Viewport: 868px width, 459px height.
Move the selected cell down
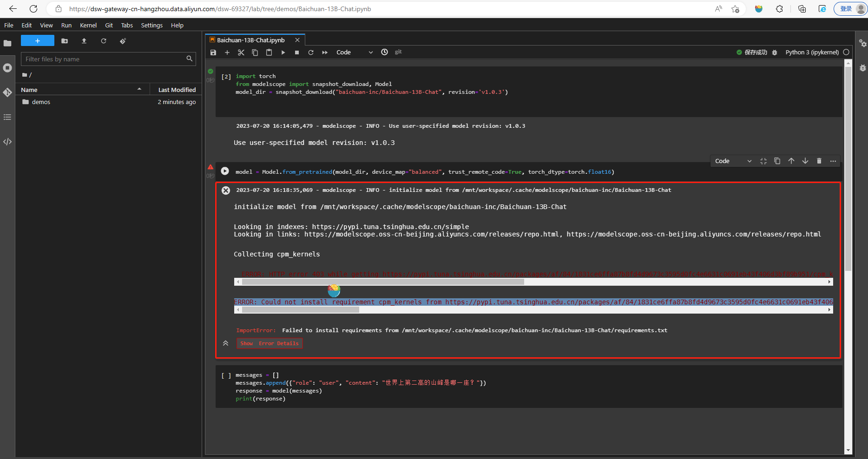(805, 161)
